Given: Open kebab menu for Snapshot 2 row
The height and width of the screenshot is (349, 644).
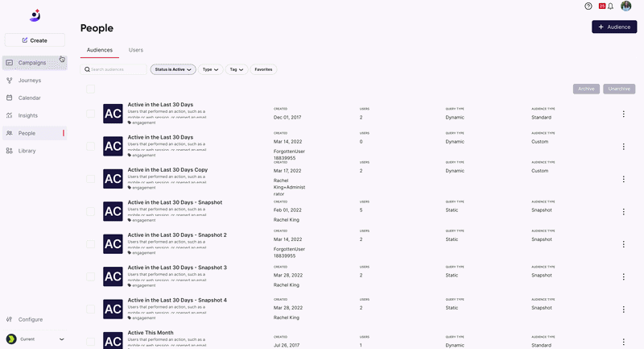Looking at the screenshot, I should click(x=623, y=244).
